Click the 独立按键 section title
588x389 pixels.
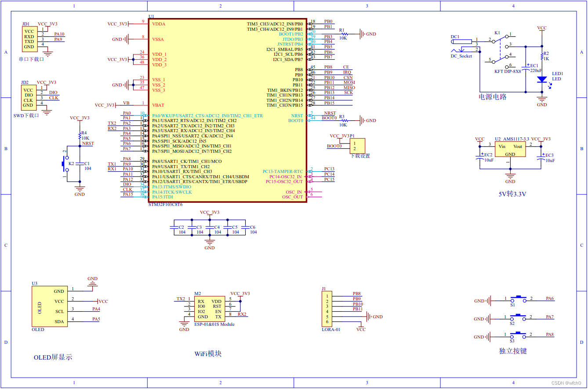point(513,351)
